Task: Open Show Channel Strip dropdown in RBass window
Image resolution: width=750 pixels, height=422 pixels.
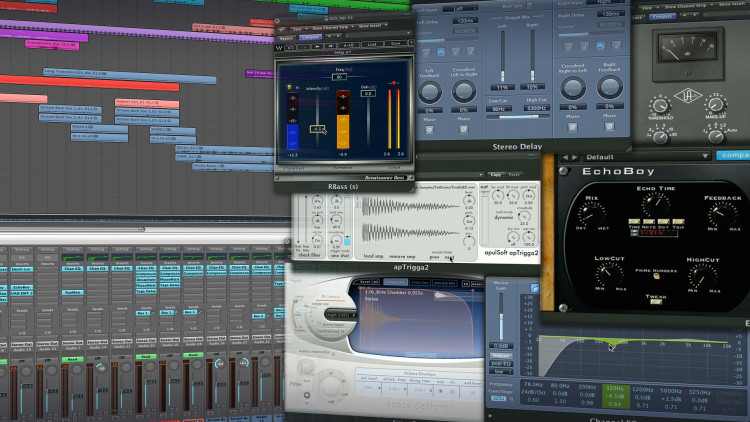Action: [x=331, y=28]
